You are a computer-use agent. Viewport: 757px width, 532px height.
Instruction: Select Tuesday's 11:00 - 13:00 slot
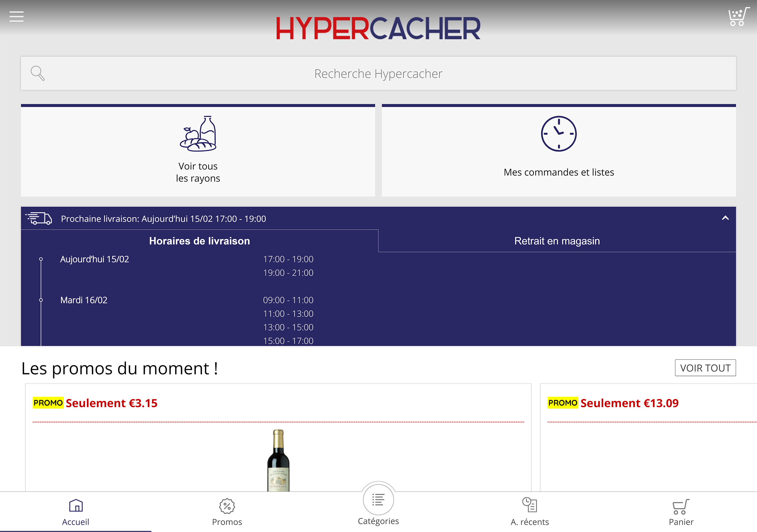point(288,314)
